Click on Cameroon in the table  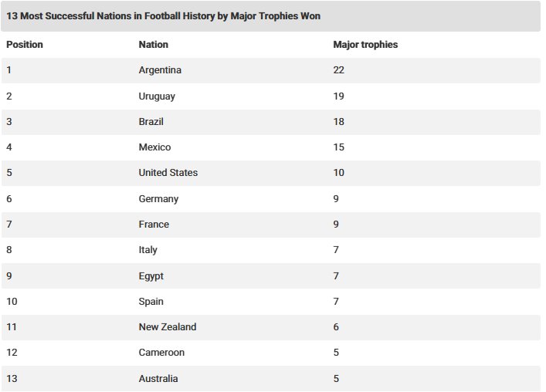pyautogui.click(x=161, y=353)
